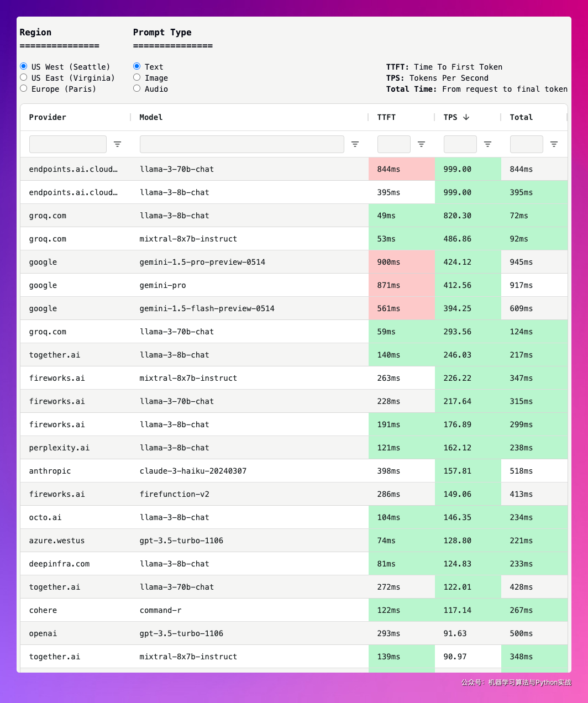Select the US East (Virginia) region
The image size is (588, 703).
tap(24, 77)
